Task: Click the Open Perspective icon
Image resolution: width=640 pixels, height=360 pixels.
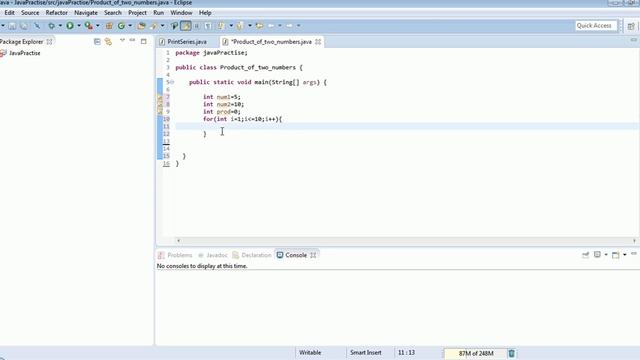Action: 631,26
